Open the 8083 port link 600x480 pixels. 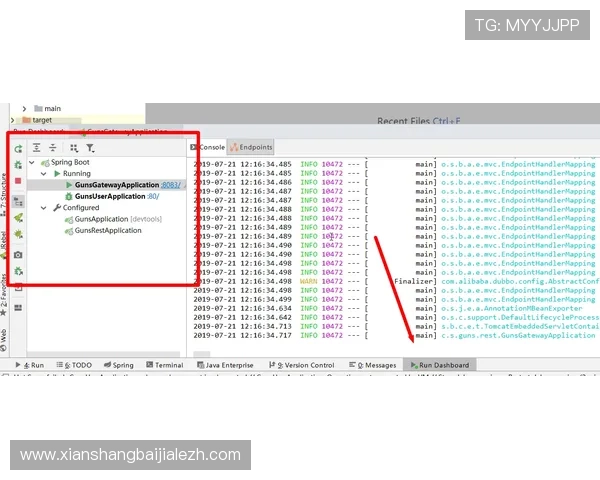click(171, 185)
